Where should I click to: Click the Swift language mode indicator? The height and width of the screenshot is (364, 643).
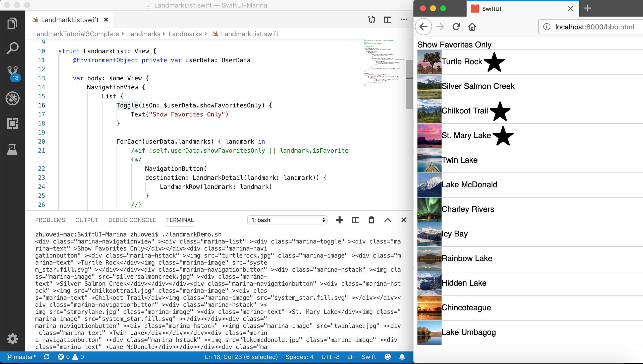click(368, 357)
